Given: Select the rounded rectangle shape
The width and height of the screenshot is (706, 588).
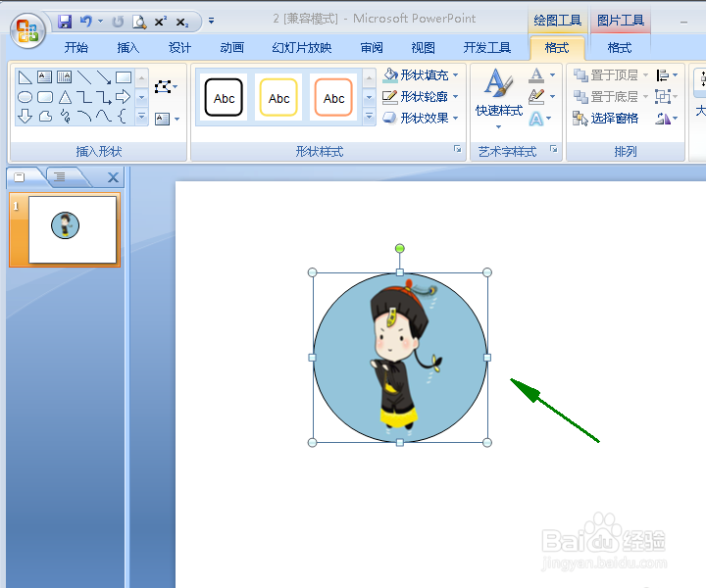Looking at the screenshot, I should pyautogui.click(x=44, y=97).
